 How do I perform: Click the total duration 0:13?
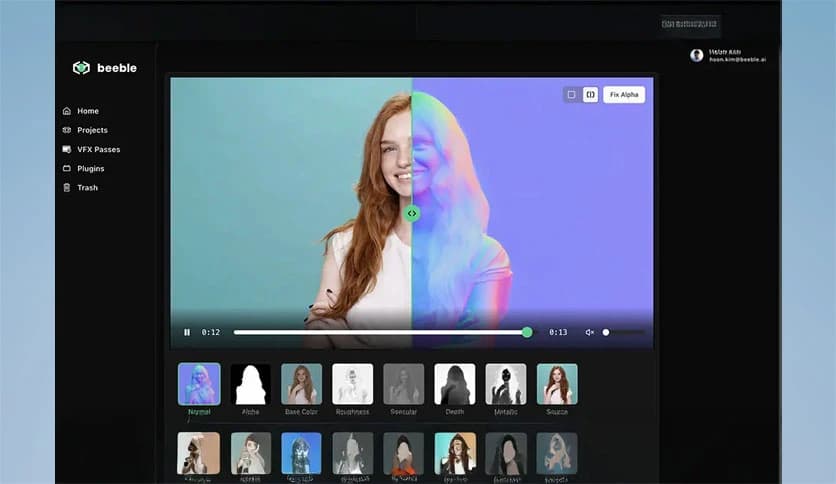coord(558,332)
